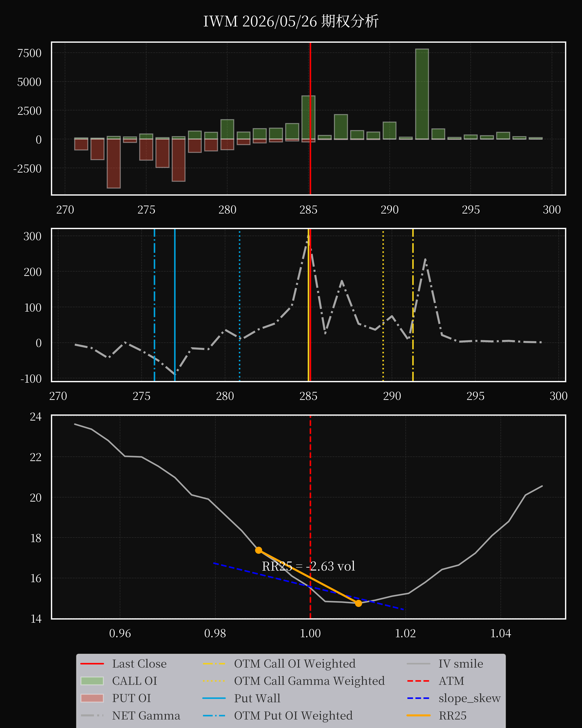The width and height of the screenshot is (582, 728).
Task: Click the '-100' y-axis label of gamma chart
Action: point(31,379)
